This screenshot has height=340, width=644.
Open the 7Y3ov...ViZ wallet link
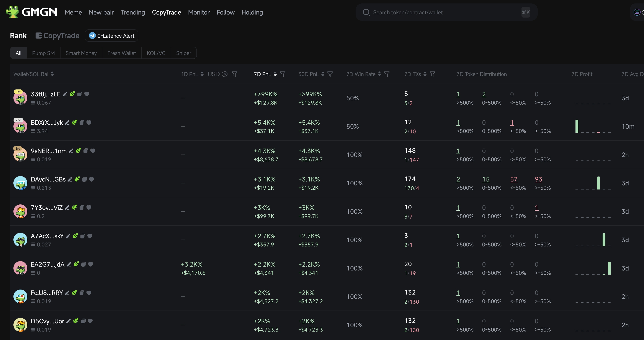(x=47, y=208)
